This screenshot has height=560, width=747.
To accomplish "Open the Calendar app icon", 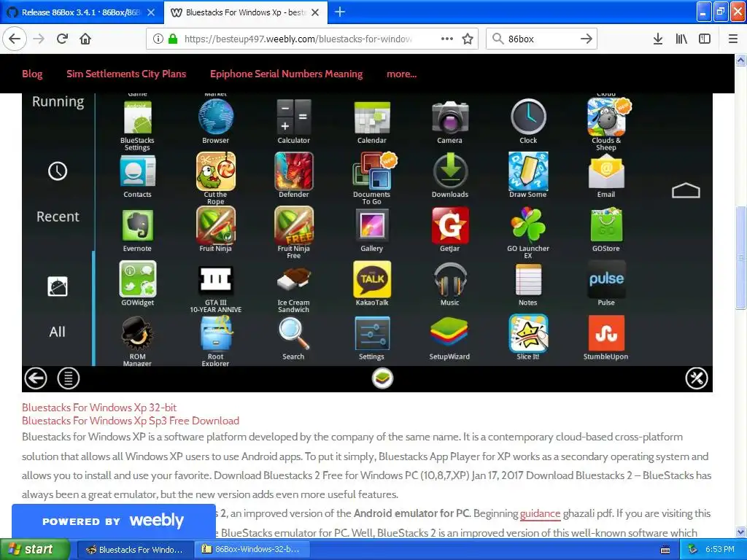I will click(372, 117).
